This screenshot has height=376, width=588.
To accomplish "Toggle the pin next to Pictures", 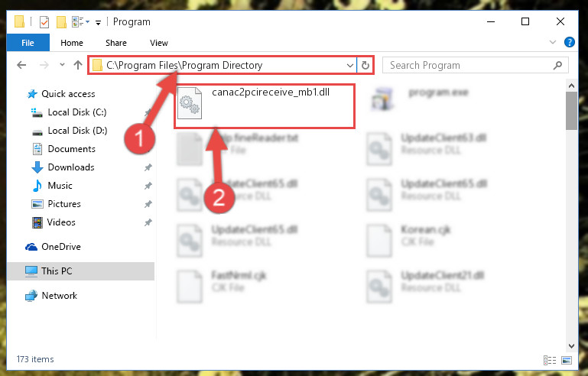I will coord(148,204).
